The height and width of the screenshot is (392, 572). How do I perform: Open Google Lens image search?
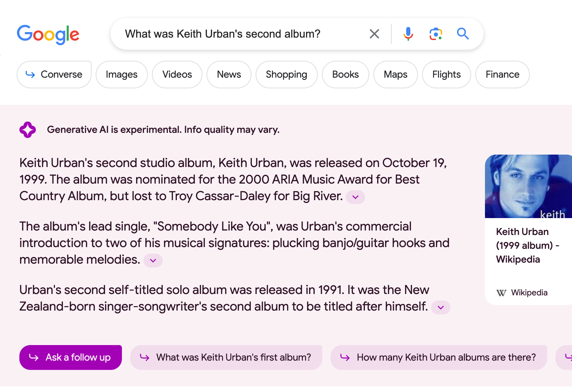click(436, 34)
